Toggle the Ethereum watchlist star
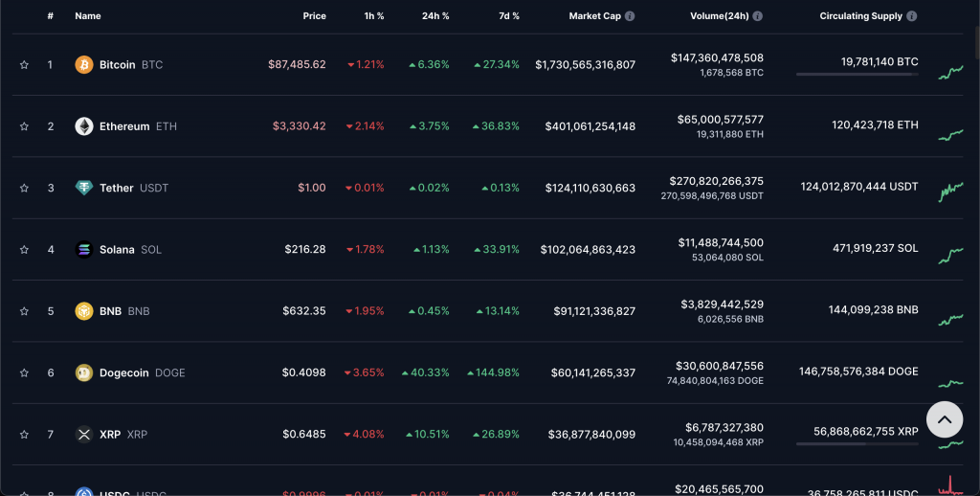 pos(24,126)
